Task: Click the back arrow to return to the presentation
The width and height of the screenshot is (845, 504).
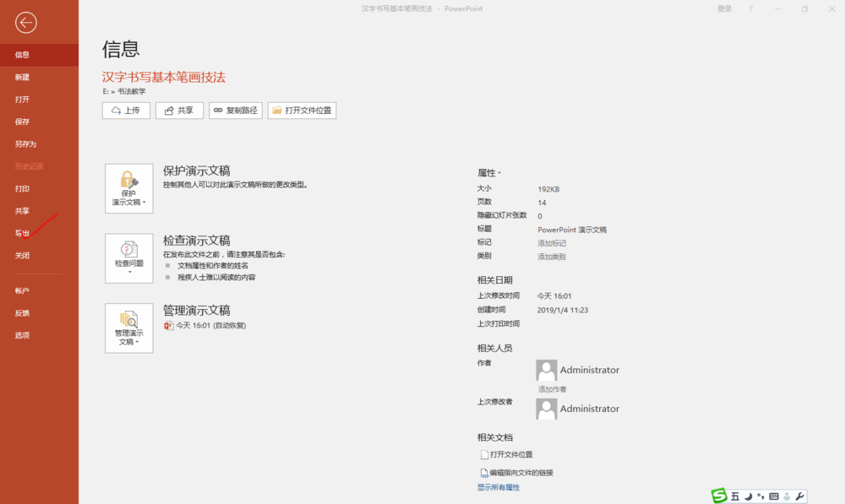Action: coord(26,23)
